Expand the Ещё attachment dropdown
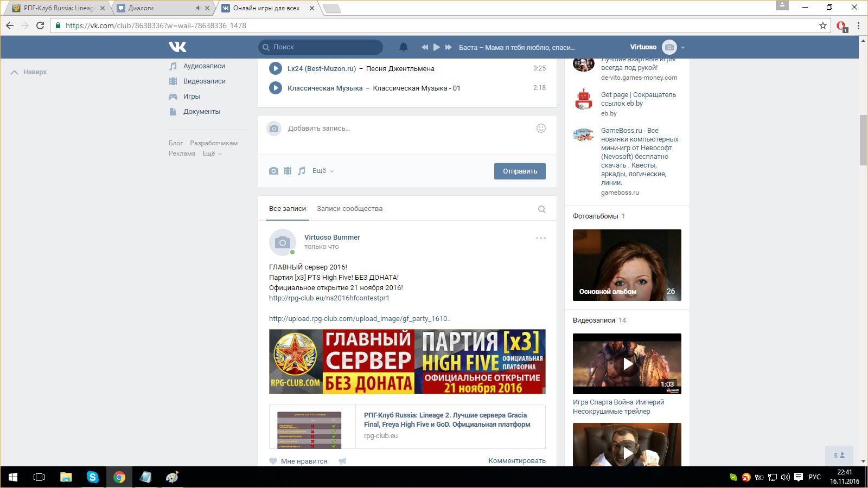 coord(323,171)
